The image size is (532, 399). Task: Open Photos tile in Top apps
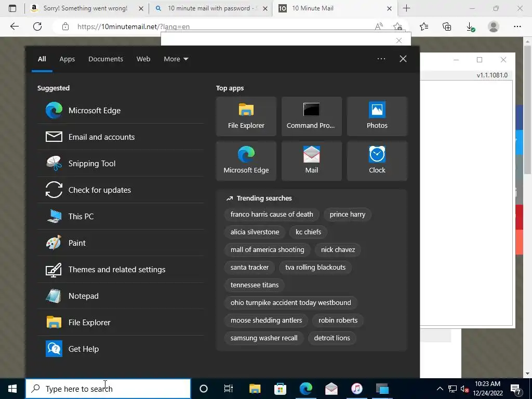[377, 116]
